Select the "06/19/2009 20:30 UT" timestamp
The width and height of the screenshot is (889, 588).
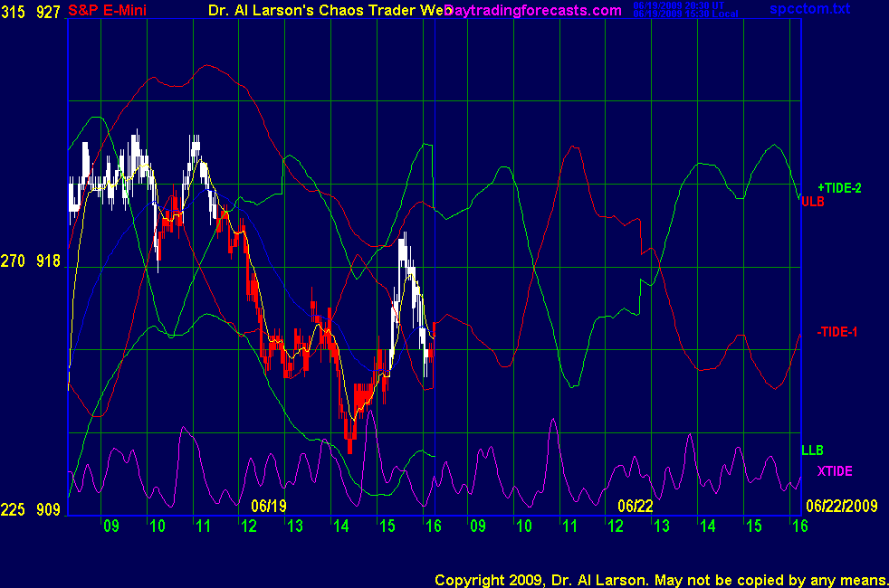pos(679,5)
